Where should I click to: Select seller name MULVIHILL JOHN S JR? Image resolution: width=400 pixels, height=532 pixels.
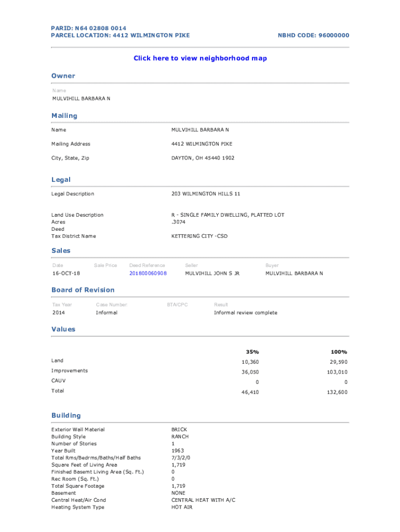click(212, 273)
